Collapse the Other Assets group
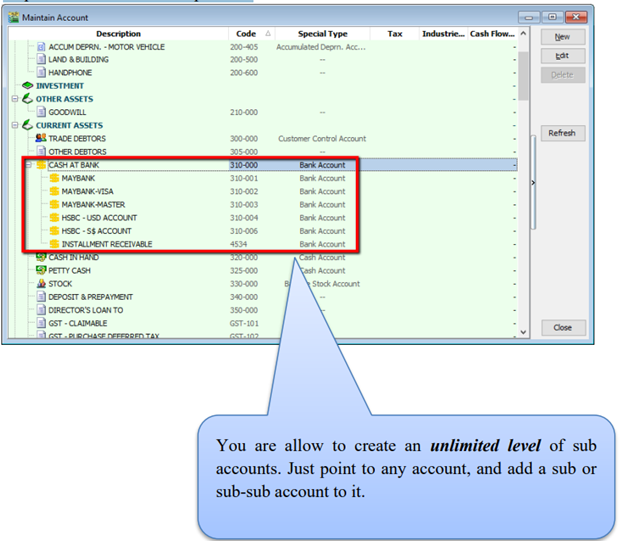Image resolution: width=620 pixels, height=541 pixels. click(15, 99)
